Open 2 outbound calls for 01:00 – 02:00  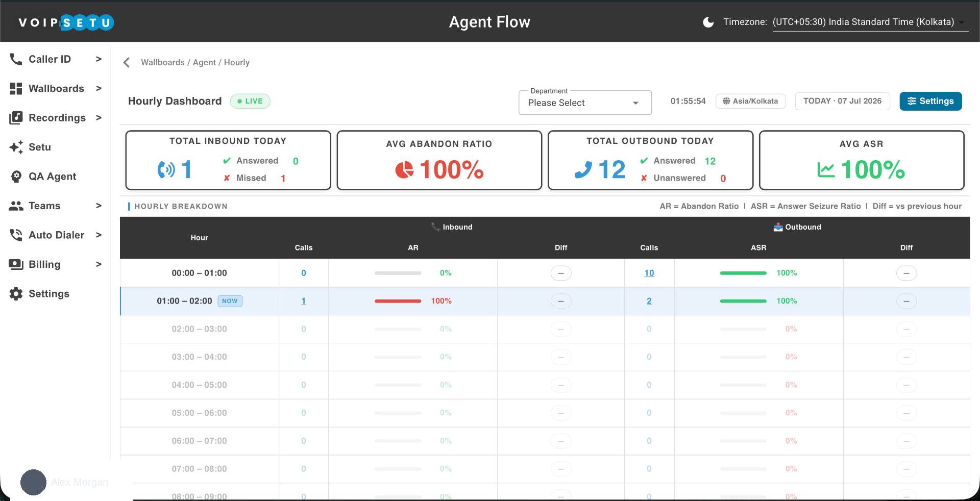[649, 301]
